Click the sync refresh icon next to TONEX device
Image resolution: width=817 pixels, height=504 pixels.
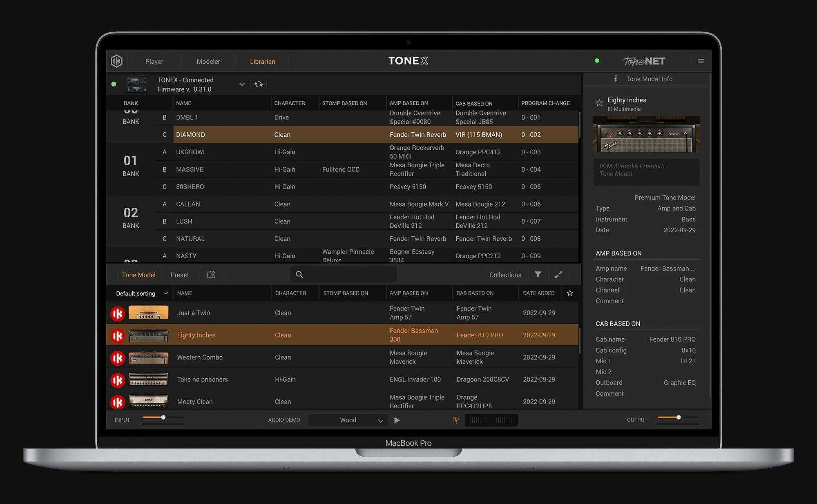[x=258, y=84]
